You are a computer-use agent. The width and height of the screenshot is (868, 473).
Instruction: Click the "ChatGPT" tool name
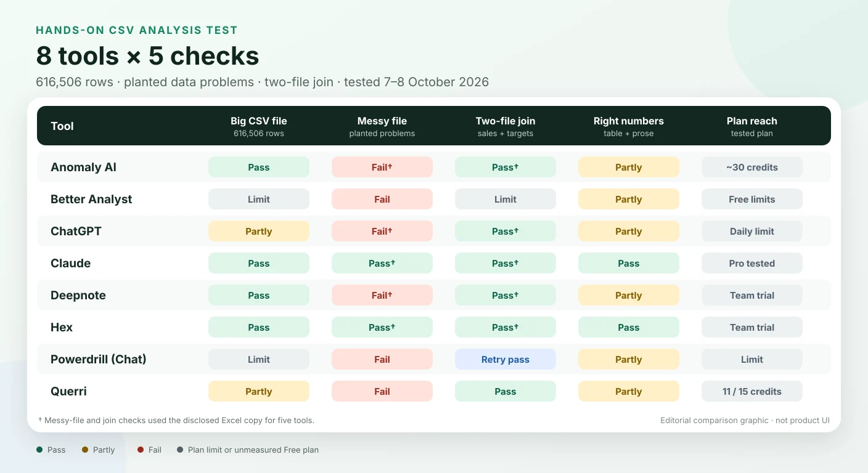click(x=76, y=232)
